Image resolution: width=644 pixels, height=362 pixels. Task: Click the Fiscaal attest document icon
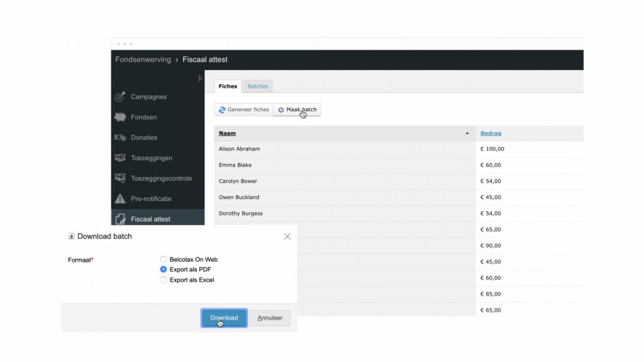[120, 219]
